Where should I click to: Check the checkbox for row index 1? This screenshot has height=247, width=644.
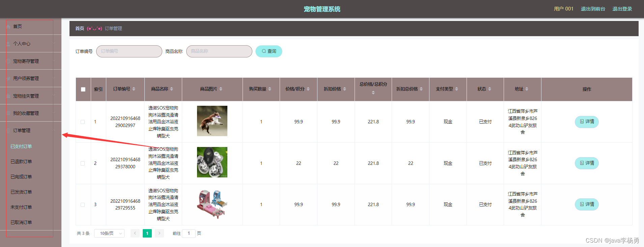(83, 122)
